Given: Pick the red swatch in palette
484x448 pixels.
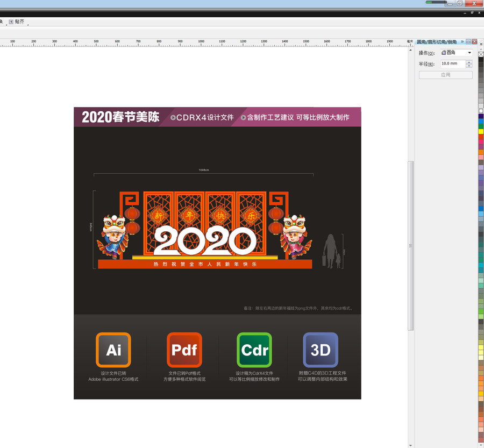Looking at the screenshot, I should (481, 137).
